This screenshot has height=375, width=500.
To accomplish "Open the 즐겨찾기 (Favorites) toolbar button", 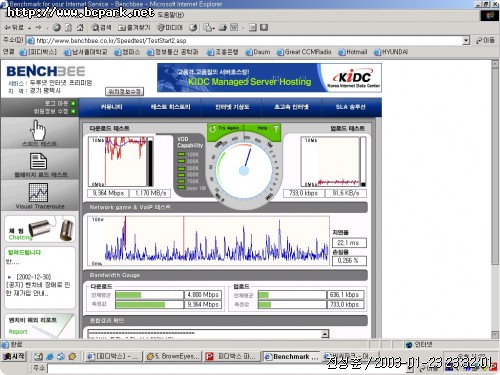I will click(134, 28).
